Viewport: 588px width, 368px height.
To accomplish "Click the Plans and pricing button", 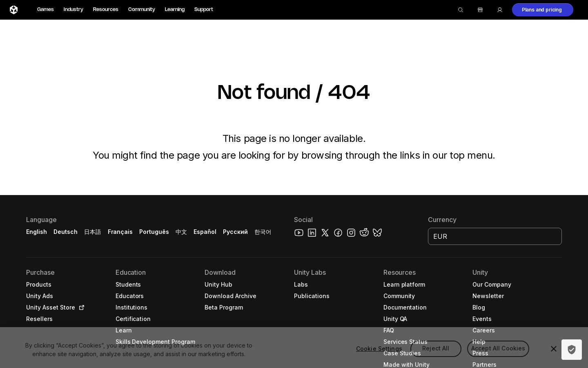I will [543, 10].
